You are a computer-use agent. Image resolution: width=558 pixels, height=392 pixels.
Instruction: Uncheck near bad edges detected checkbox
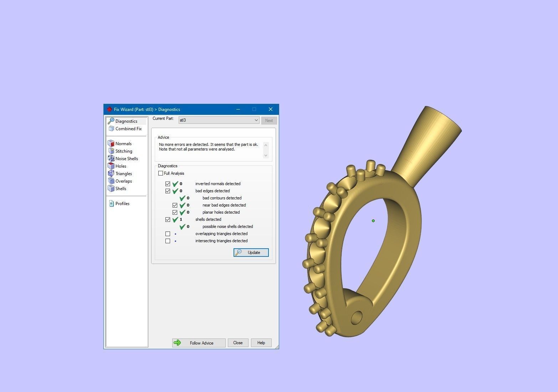[x=175, y=205]
